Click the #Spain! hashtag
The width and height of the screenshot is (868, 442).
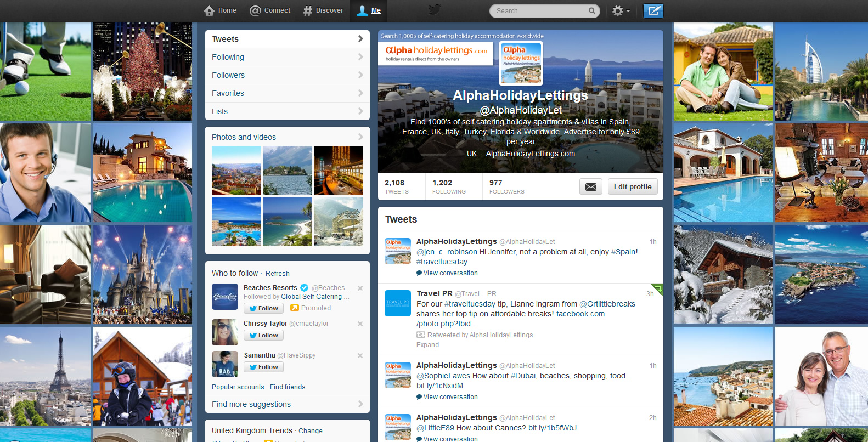(624, 252)
